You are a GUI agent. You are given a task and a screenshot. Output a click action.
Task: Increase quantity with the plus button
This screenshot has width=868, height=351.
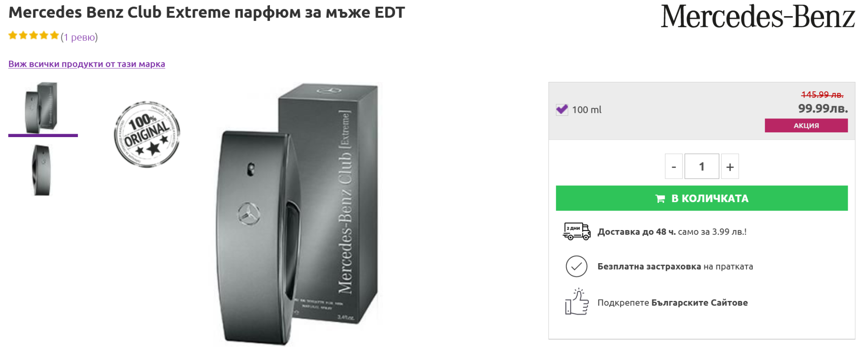(x=730, y=166)
